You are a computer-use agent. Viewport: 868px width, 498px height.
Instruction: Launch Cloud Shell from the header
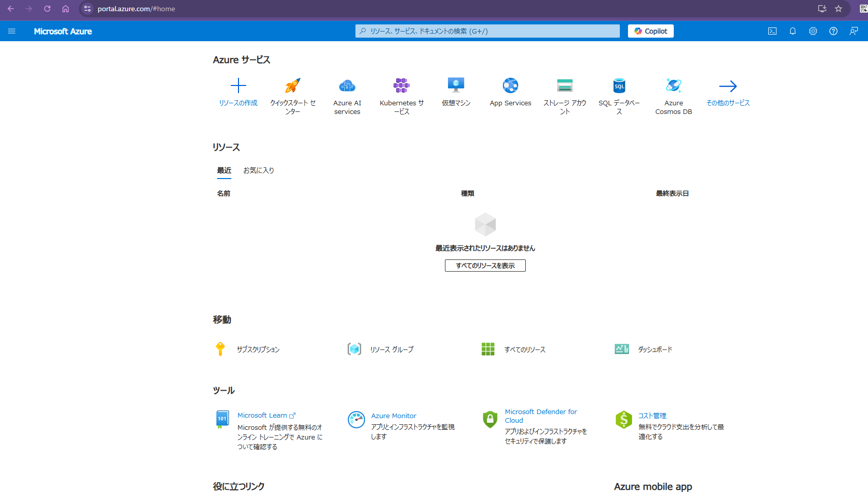coord(772,31)
